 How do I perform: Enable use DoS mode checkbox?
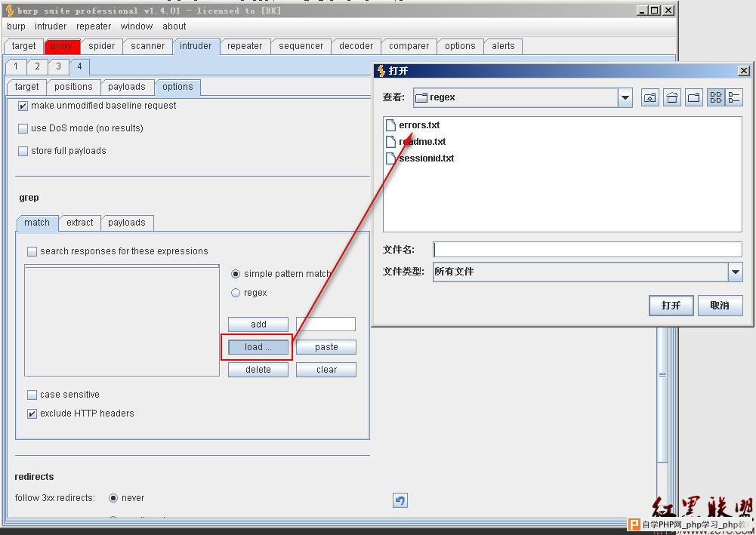23,128
